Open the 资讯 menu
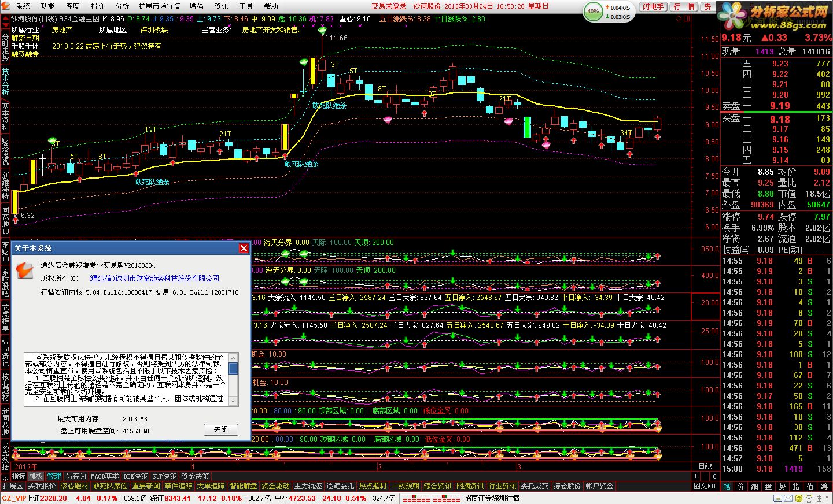Viewport: 833px width, 504px height. (x=221, y=6)
